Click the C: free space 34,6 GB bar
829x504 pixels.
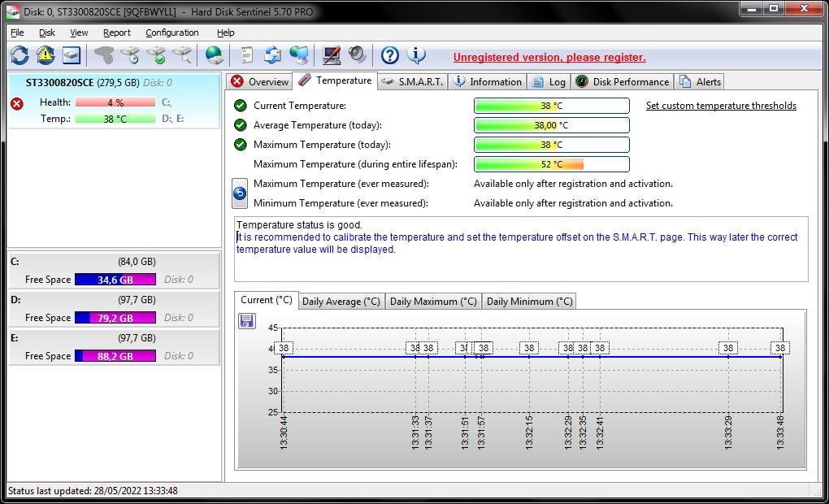tap(115, 280)
